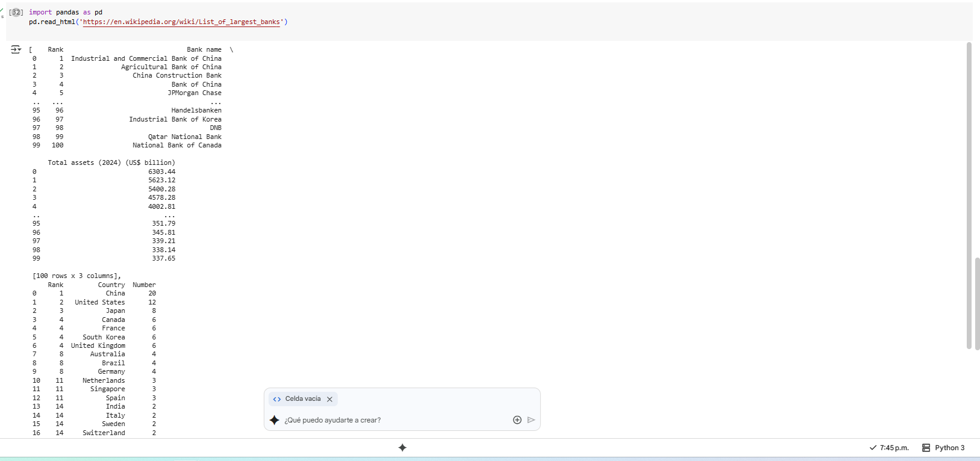Select the Celda vacía context chip
This screenshot has height=461, width=980.
pyautogui.click(x=303, y=399)
